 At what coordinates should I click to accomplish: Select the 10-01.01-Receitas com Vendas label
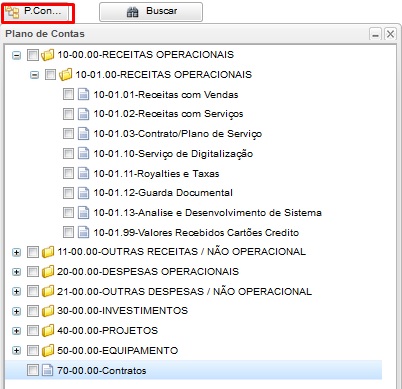point(166,95)
